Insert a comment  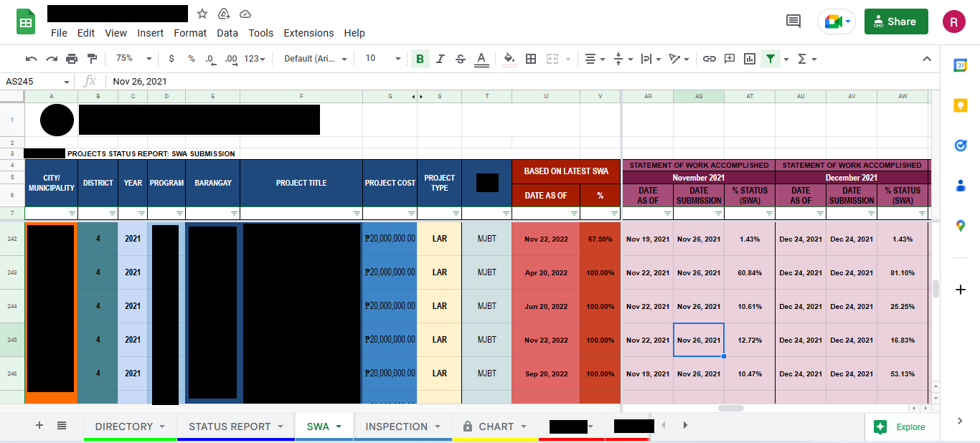730,59
